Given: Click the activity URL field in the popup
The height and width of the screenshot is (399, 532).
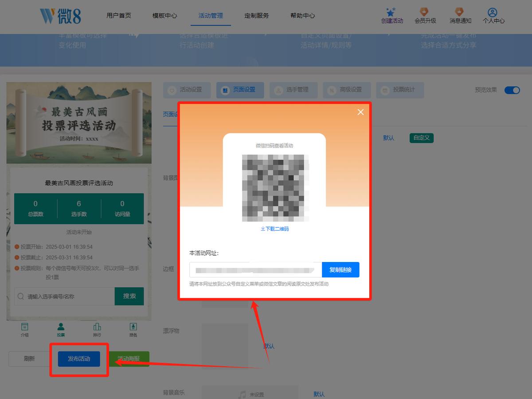Looking at the screenshot, I should 256,270.
